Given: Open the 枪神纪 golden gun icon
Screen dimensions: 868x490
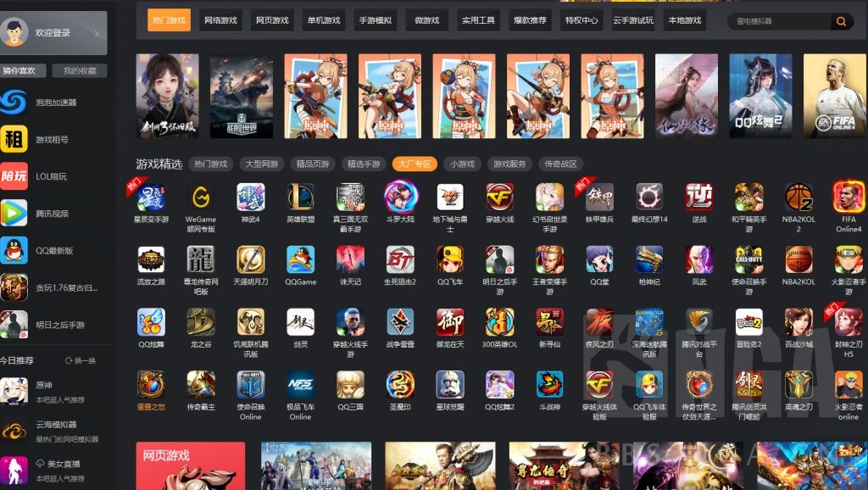Looking at the screenshot, I should [x=649, y=259].
